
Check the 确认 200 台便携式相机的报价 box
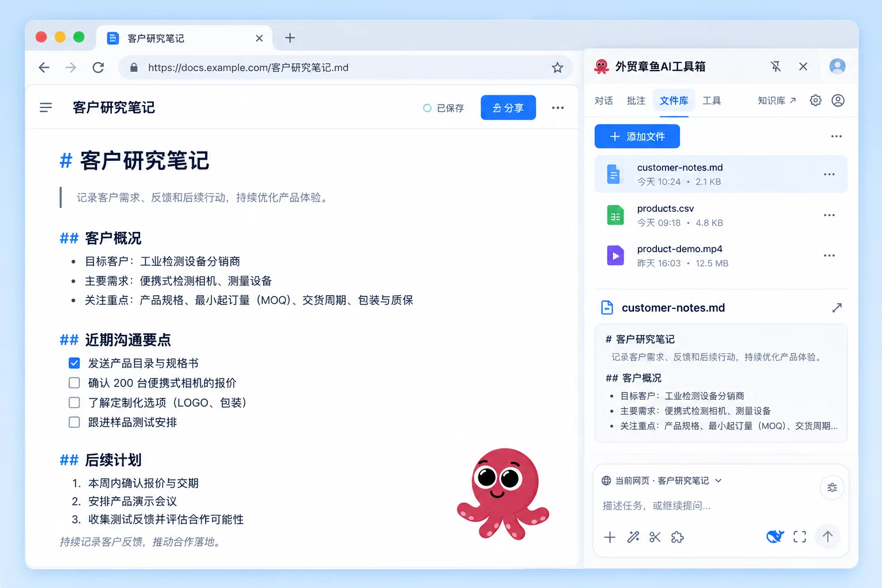74,383
